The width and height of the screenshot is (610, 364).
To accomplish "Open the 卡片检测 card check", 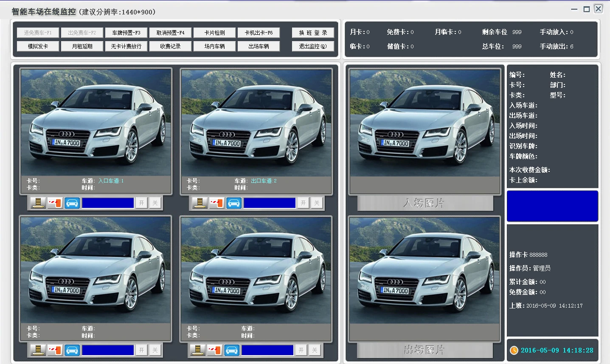I will tap(214, 33).
